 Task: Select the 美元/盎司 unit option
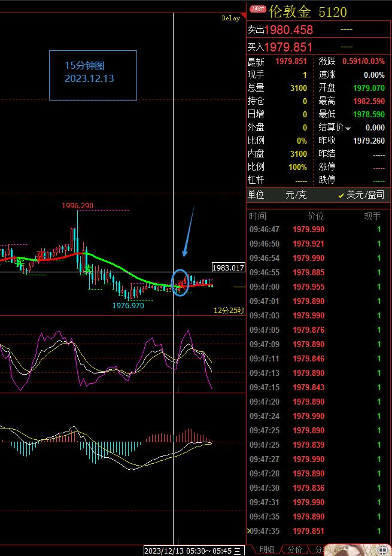click(x=361, y=195)
